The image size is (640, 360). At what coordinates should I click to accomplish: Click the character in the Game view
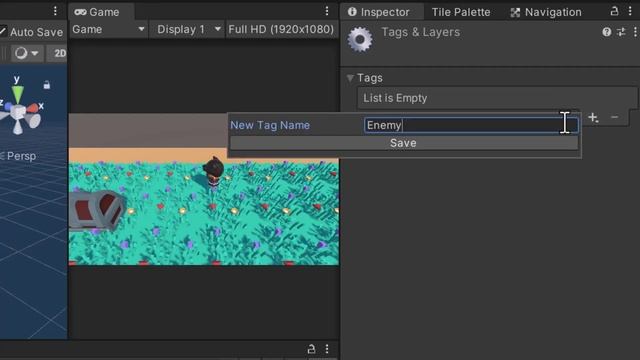(214, 172)
